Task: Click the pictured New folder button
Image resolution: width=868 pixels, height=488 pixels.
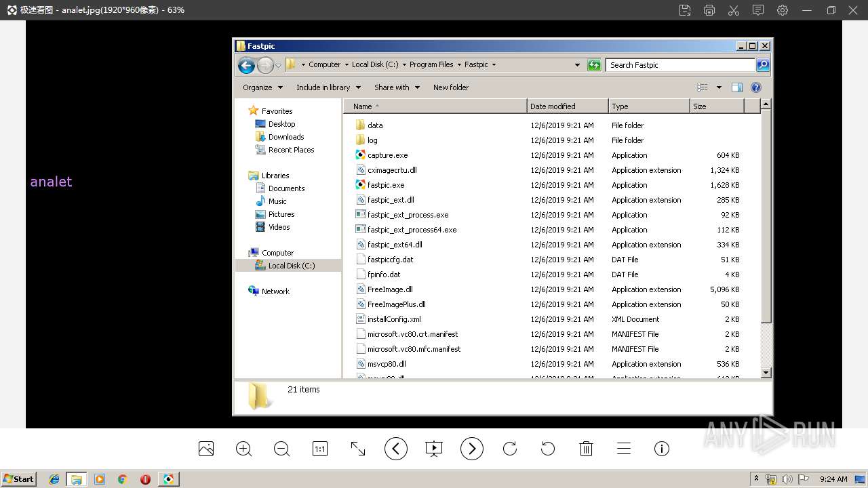Action: click(x=451, y=87)
